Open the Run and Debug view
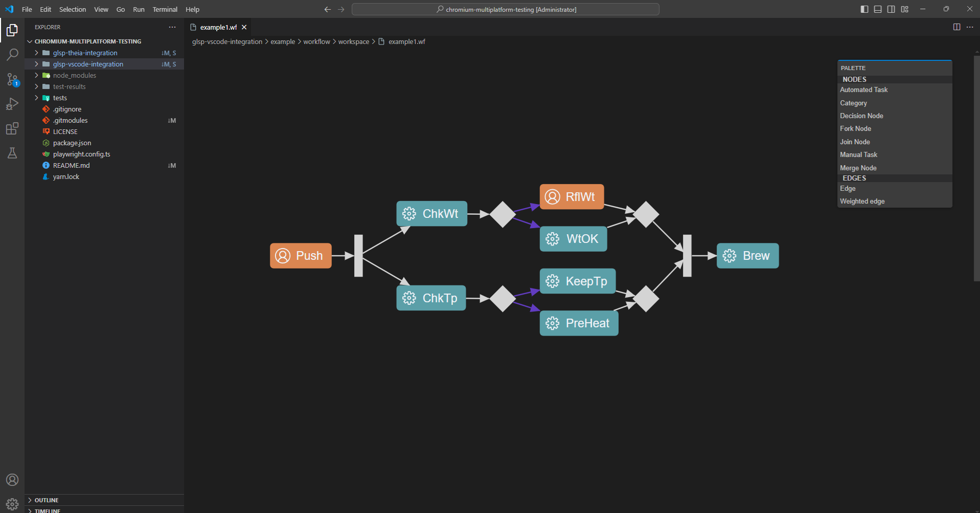 [12, 104]
